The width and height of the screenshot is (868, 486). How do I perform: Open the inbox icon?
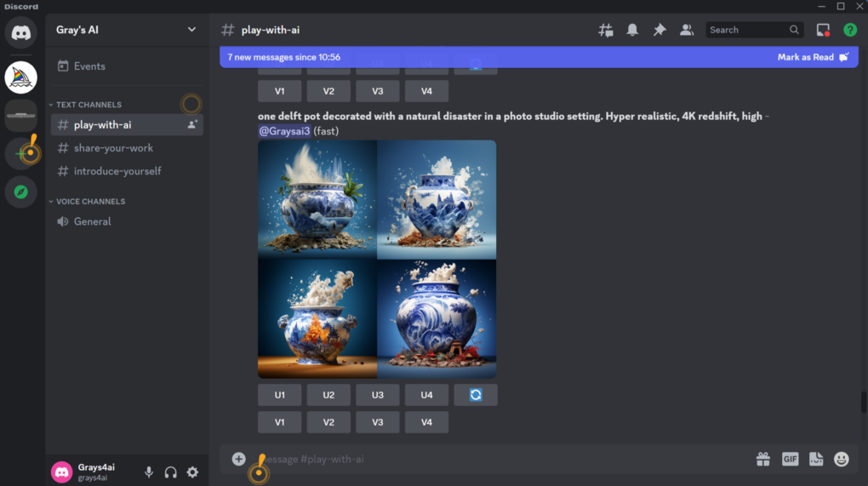(x=823, y=30)
